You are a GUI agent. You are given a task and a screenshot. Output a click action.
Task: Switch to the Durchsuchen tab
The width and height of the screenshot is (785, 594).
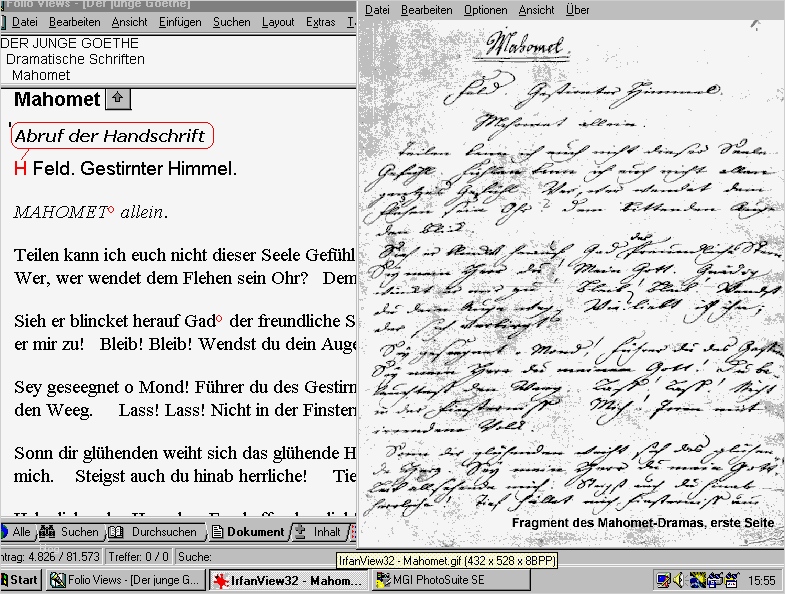(155, 532)
